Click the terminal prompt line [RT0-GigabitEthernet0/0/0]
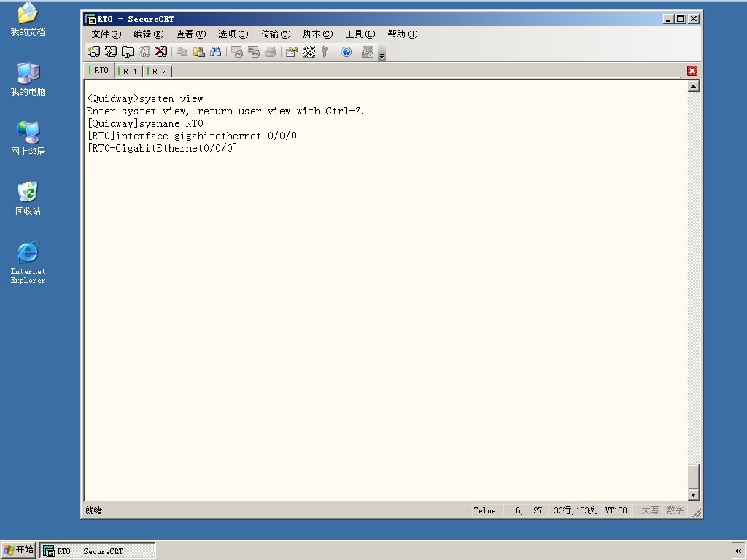Image resolution: width=747 pixels, height=560 pixels. 162,148
